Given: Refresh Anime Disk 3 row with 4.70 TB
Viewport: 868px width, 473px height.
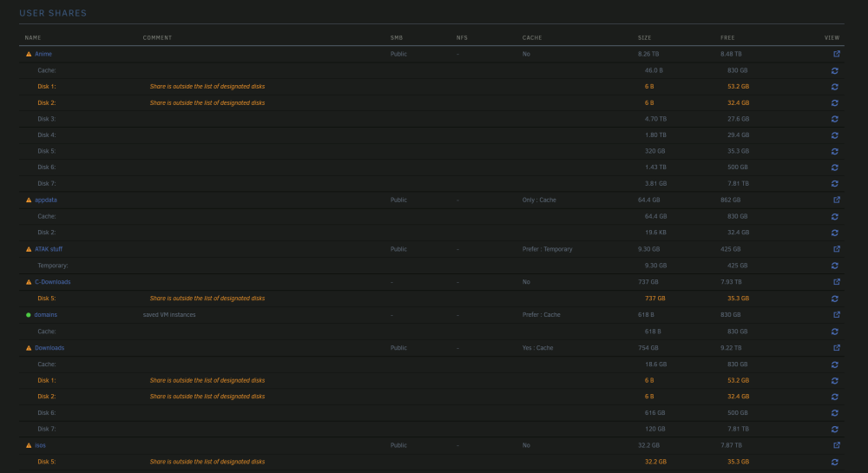Looking at the screenshot, I should (835, 119).
